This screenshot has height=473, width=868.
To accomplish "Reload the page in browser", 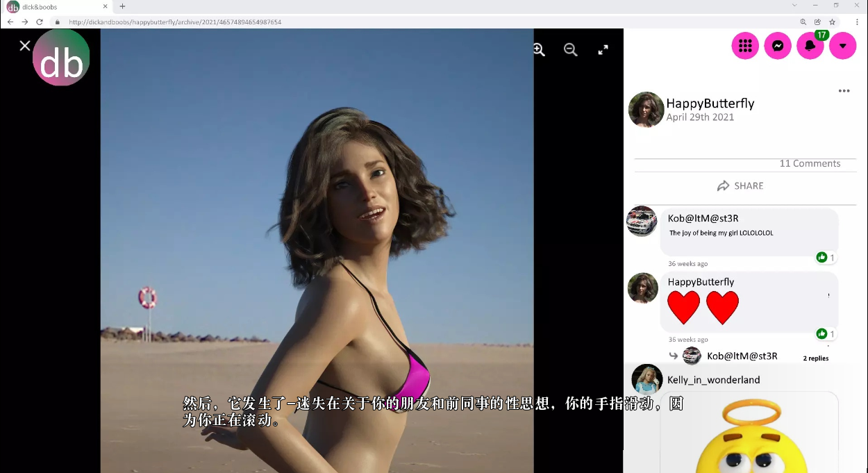I will 40,22.
